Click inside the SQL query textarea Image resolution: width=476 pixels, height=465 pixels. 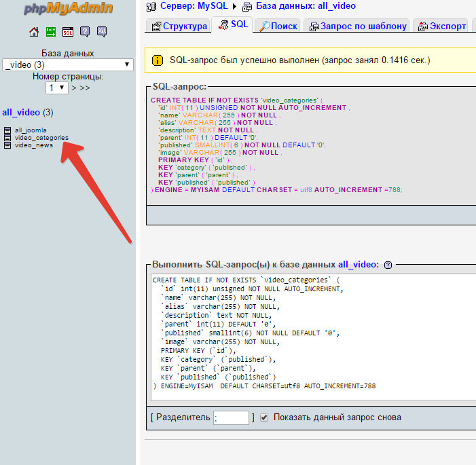(313, 337)
